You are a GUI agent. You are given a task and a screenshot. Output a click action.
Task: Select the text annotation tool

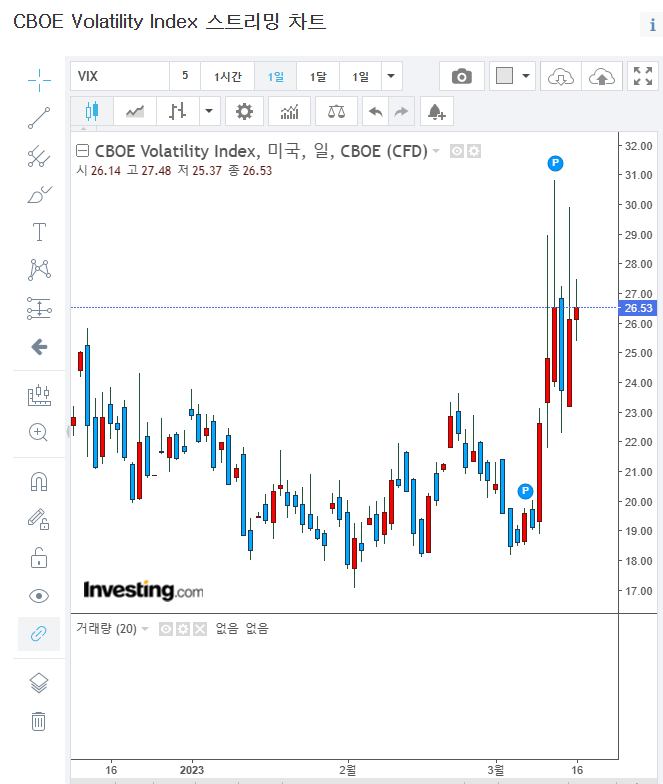(x=39, y=232)
